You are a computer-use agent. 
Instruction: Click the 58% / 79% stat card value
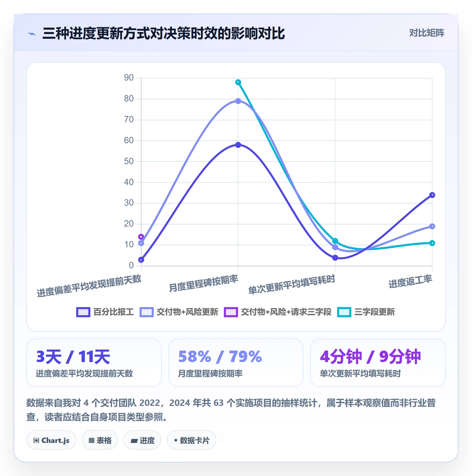220,357
